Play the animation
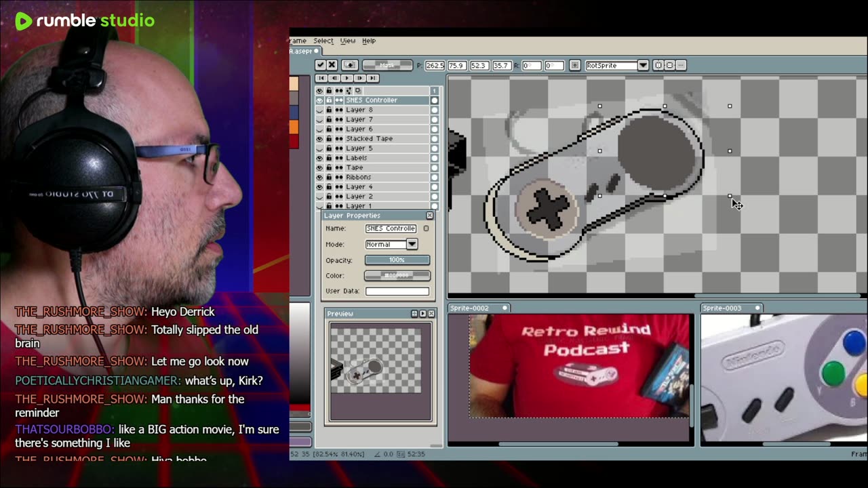This screenshot has width=868, height=488. 347,79
